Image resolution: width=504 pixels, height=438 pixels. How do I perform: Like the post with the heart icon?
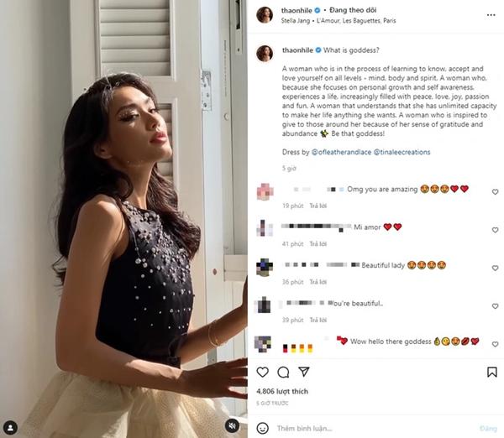262,372
